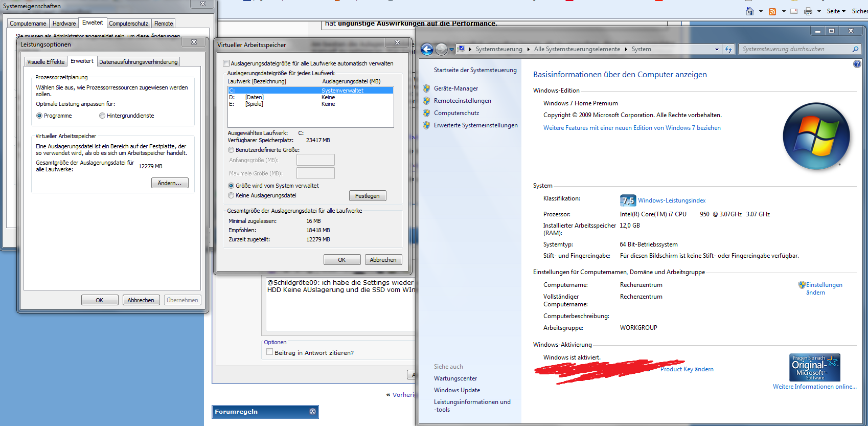
Task: Click the magnifier icon in Systemsteuerung search
Action: [x=855, y=49]
